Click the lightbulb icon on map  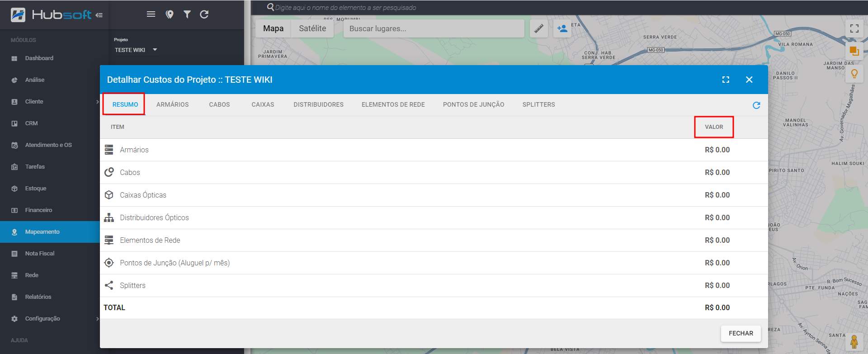coord(854,74)
